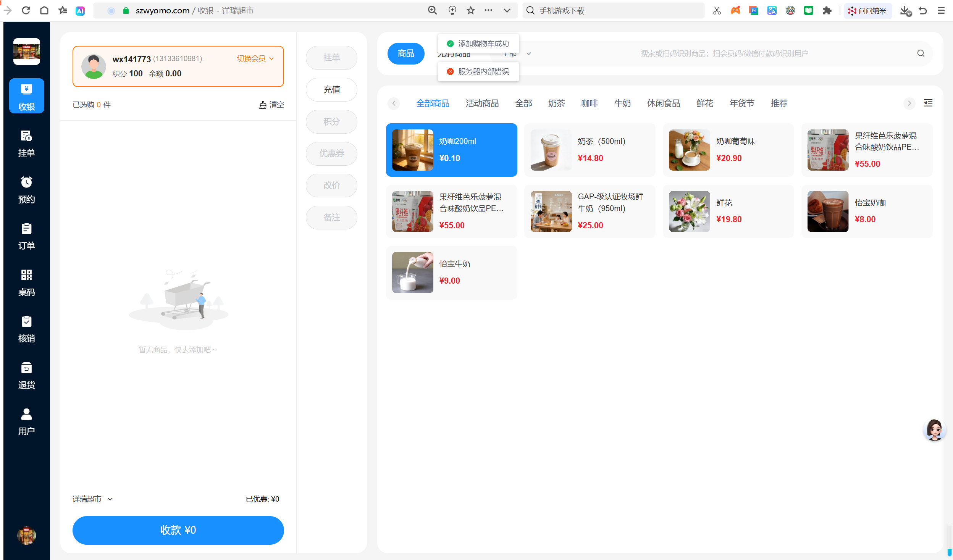953x560 pixels.
Task: Click the 清空 clear cart icon
Action: pos(263,105)
